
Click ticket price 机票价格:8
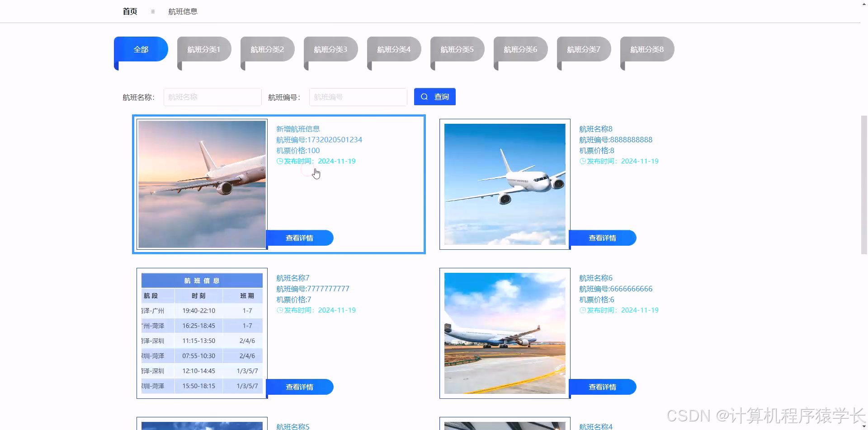(597, 151)
